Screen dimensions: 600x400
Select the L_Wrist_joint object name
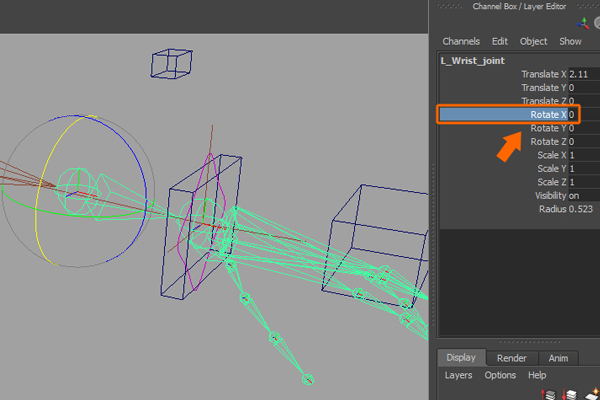473,61
